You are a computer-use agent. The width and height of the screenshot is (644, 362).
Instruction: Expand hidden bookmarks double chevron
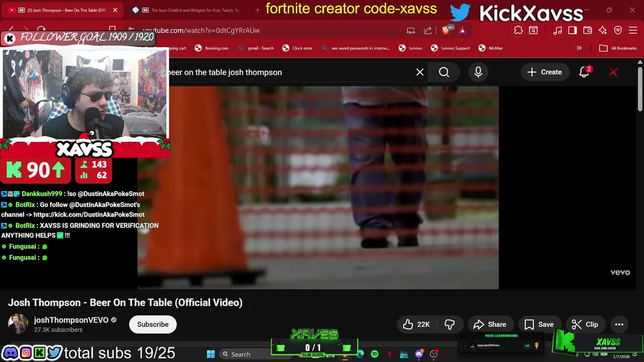[x=579, y=48]
